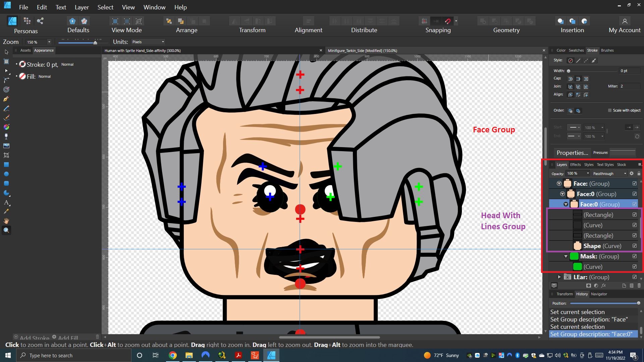Set stroke style to Dash Line
This screenshot has height=362, width=644.
[x=586, y=61]
